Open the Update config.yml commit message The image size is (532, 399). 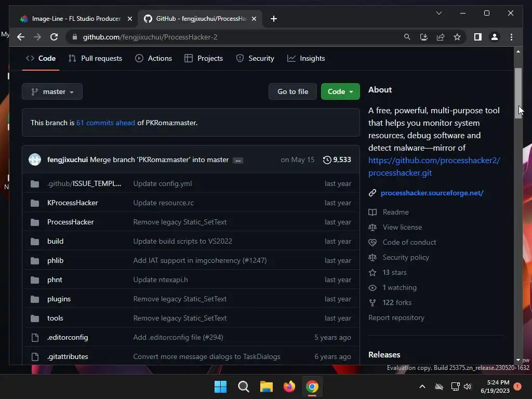(163, 183)
